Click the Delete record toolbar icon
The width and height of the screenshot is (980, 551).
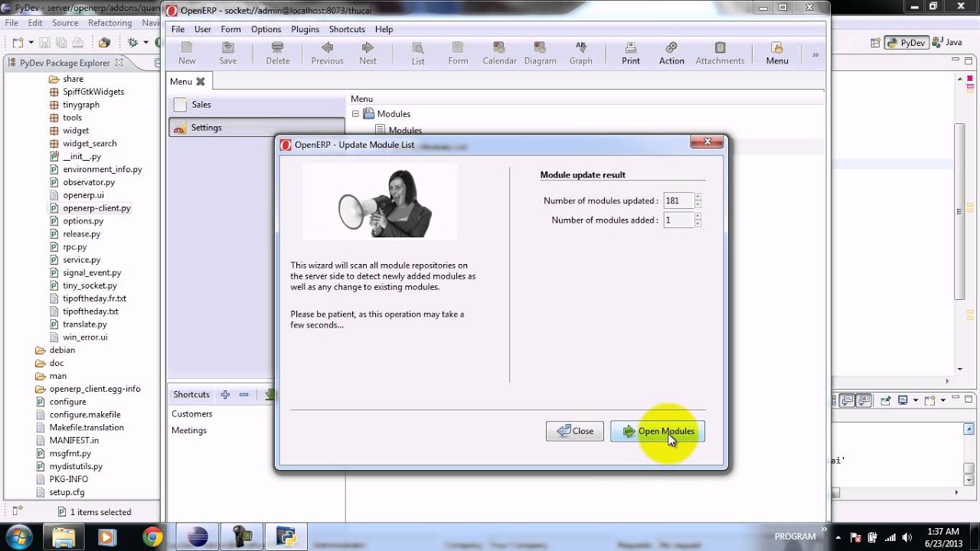(278, 54)
